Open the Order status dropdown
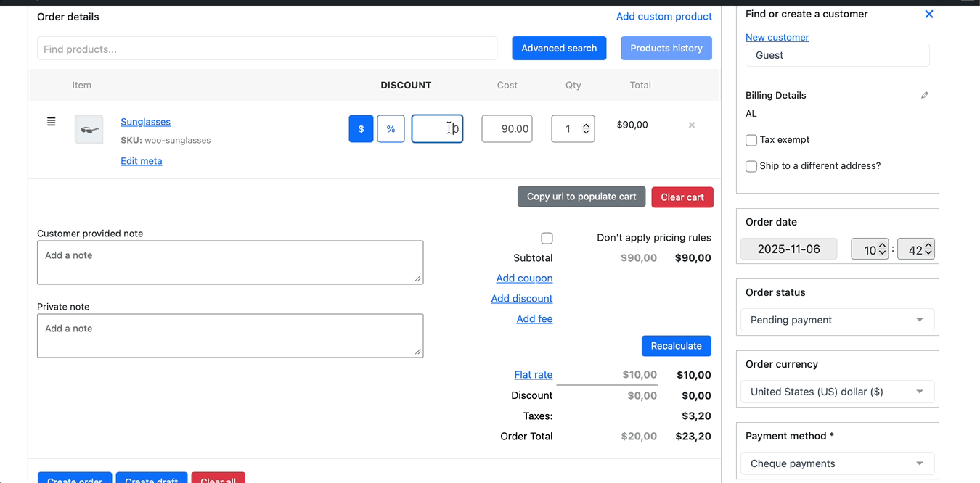Screen dimensions: 980x483 click(x=837, y=320)
